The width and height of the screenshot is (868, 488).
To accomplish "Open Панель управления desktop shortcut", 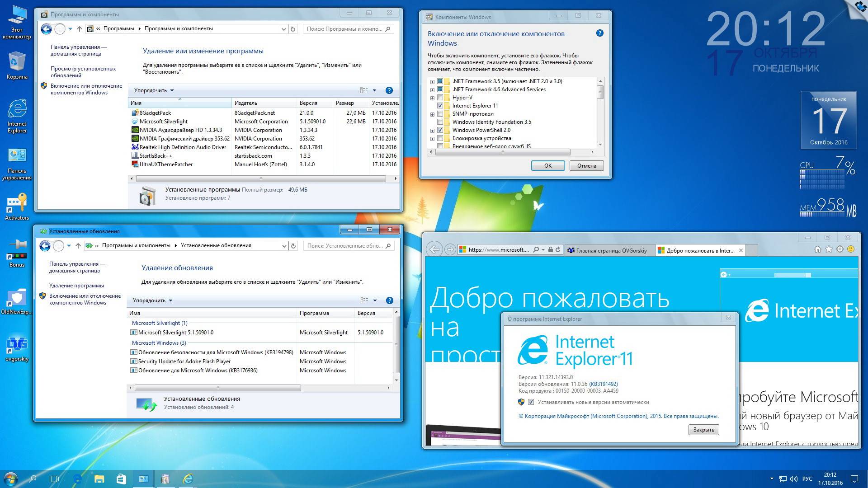I will click(x=17, y=164).
